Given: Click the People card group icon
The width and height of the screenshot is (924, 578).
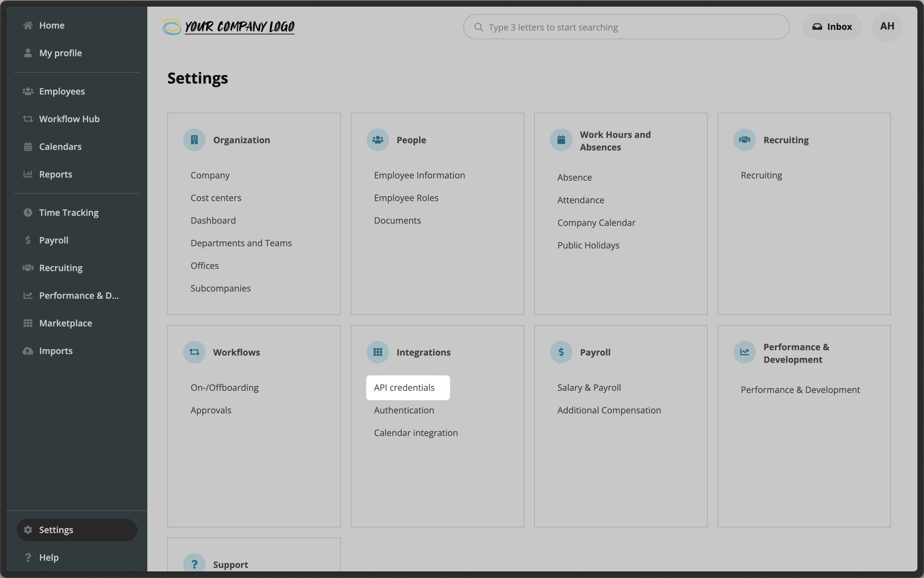Looking at the screenshot, I should [x=378, y=140].
